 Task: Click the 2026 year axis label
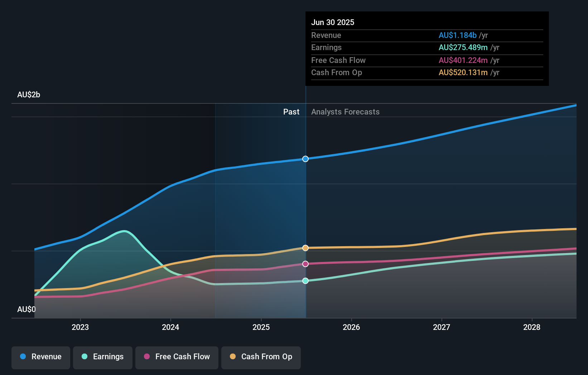[352, 327]
